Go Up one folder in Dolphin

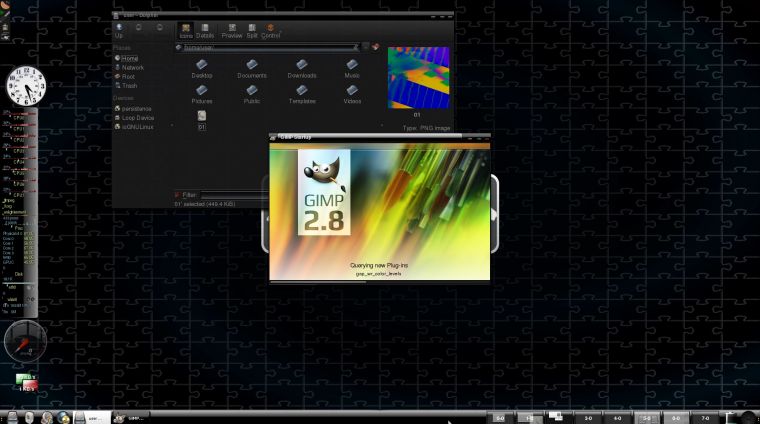click(x=119, y=31)
